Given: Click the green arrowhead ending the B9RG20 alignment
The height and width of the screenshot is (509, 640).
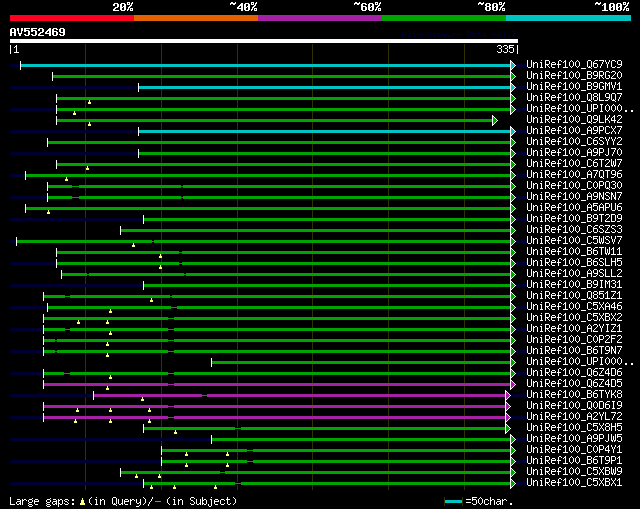Looking at the screenshot, I should pyautogui.click(x=513, y=76).
